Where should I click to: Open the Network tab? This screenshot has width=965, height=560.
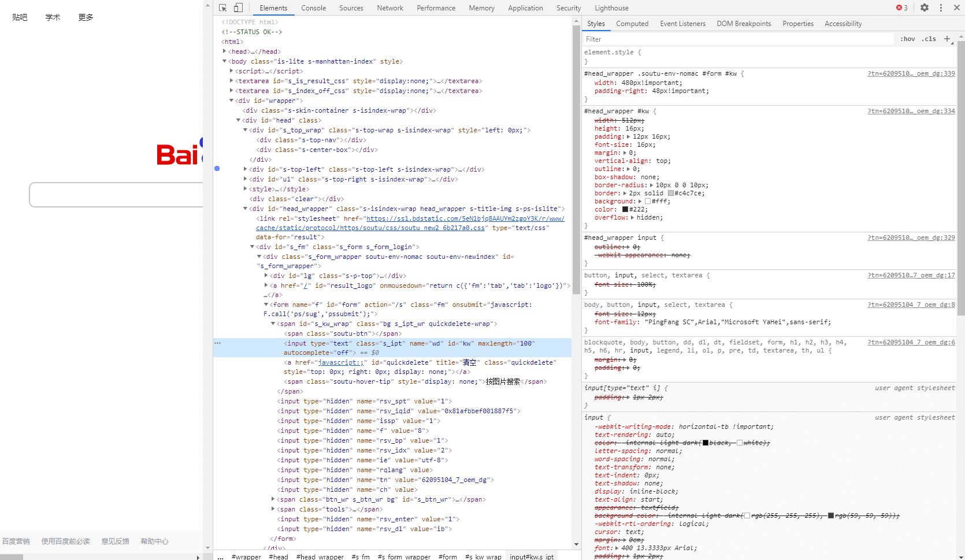coord(390,8)
